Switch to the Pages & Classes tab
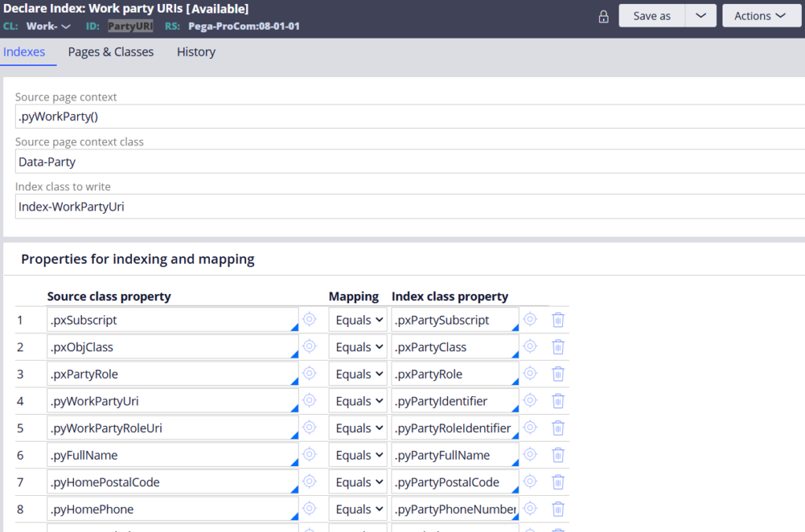Viewport: 805px width, 532px height. pyautogui.click(x=110, y=52)
